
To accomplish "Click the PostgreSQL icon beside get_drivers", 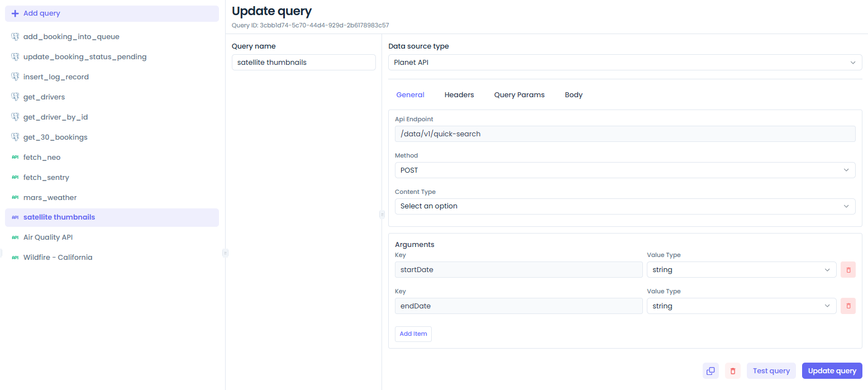I will tap(15, 97).
